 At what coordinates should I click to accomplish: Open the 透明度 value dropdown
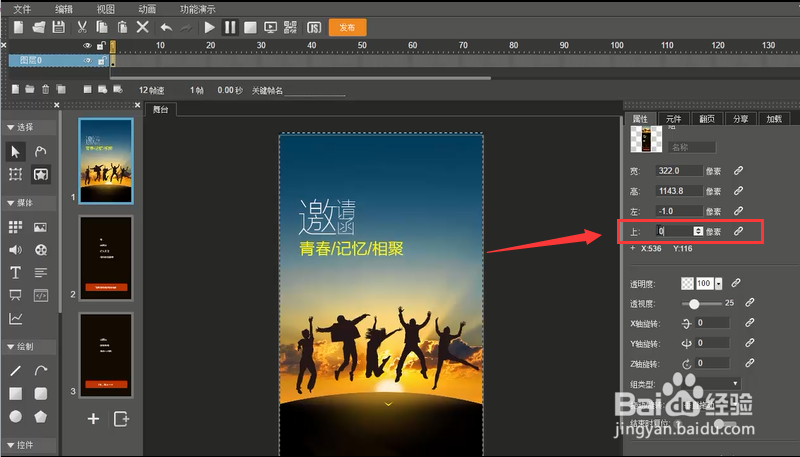pos(718,284)
